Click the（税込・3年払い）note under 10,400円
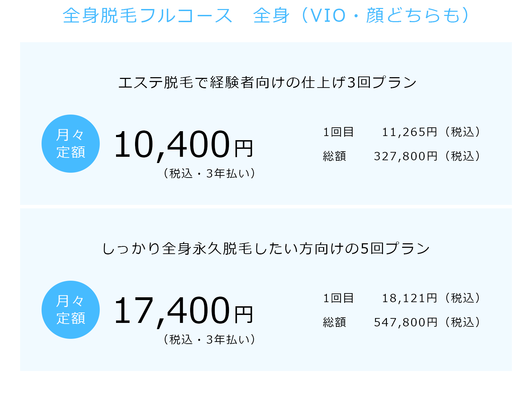The image size is (532, 416). (210, 173)
